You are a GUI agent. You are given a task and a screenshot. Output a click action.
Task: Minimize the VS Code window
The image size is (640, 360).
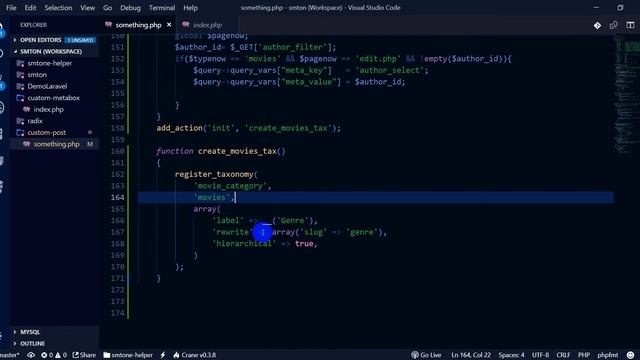[x=596, y=8]
